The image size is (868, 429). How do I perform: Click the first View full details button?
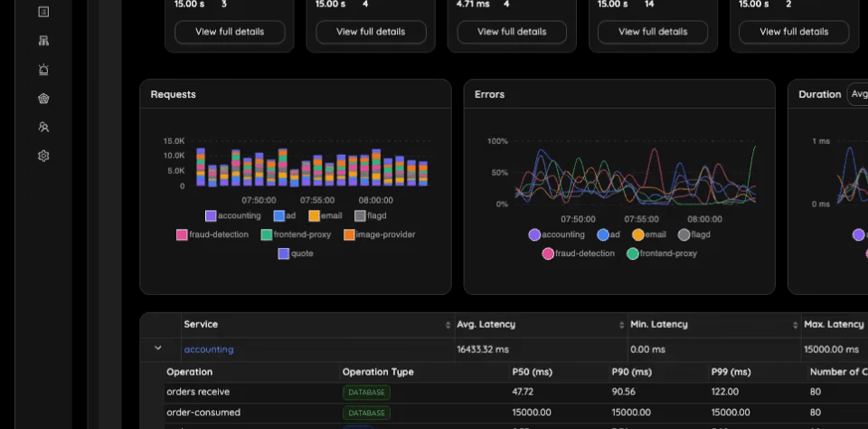coord(230,32)
